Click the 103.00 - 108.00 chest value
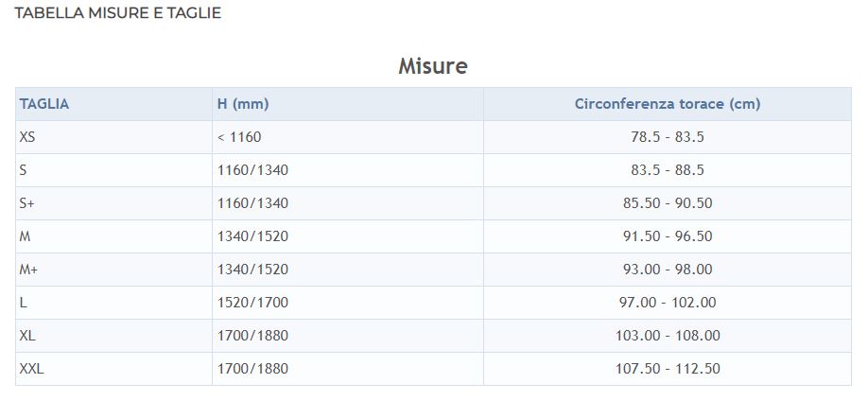The width and height of the screenshot is (868, 401). pyautogui.click(x=667, y=336)
